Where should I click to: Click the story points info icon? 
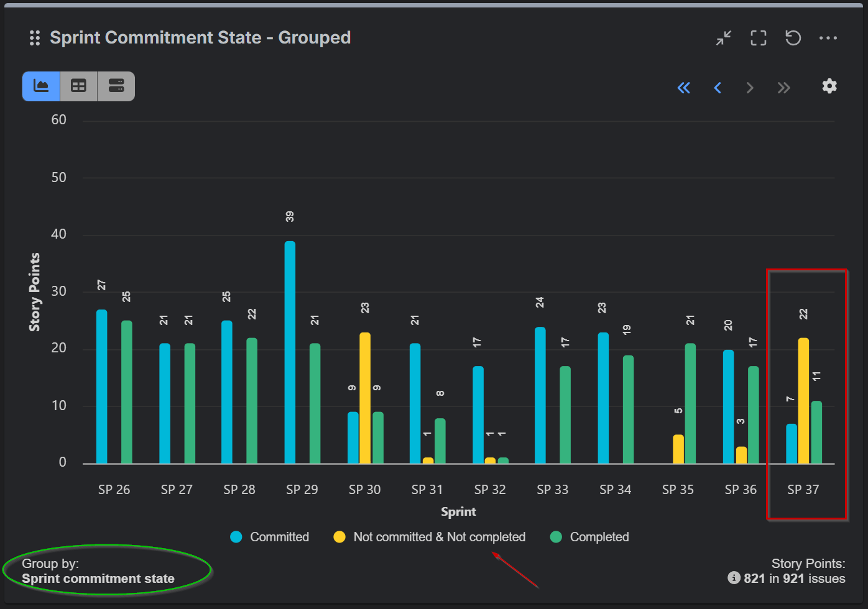[734, 579]
